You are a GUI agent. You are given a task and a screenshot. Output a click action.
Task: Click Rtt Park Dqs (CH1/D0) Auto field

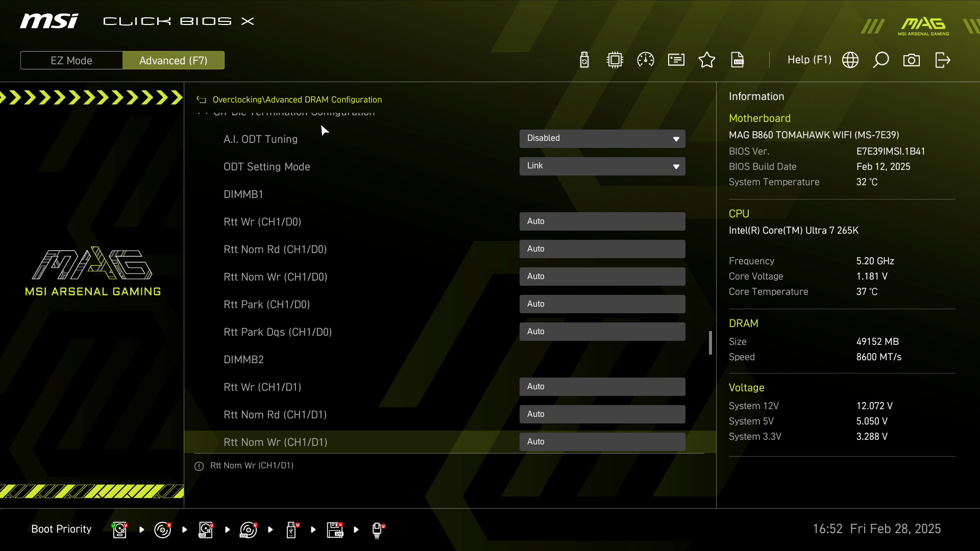tap(602, 332)
